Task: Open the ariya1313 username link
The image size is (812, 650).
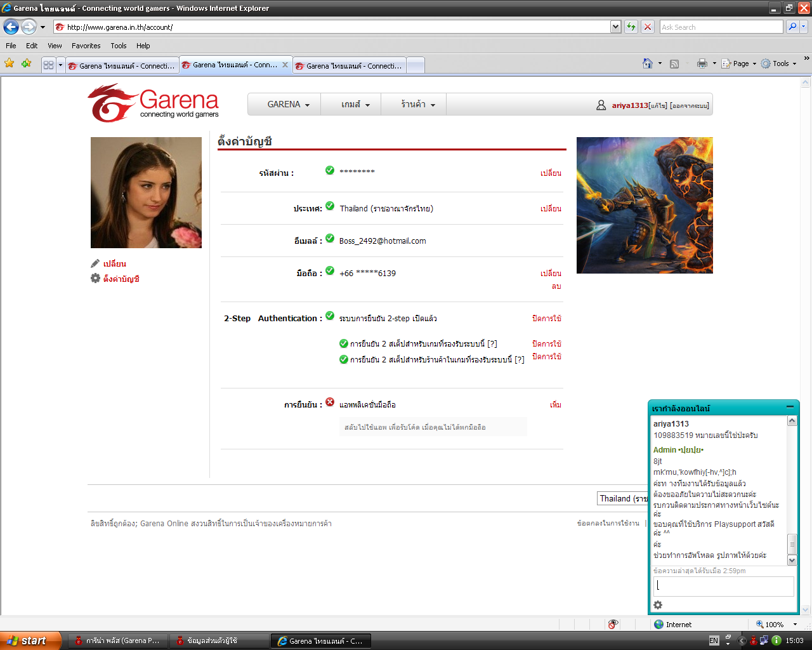Action: (630, 105)
